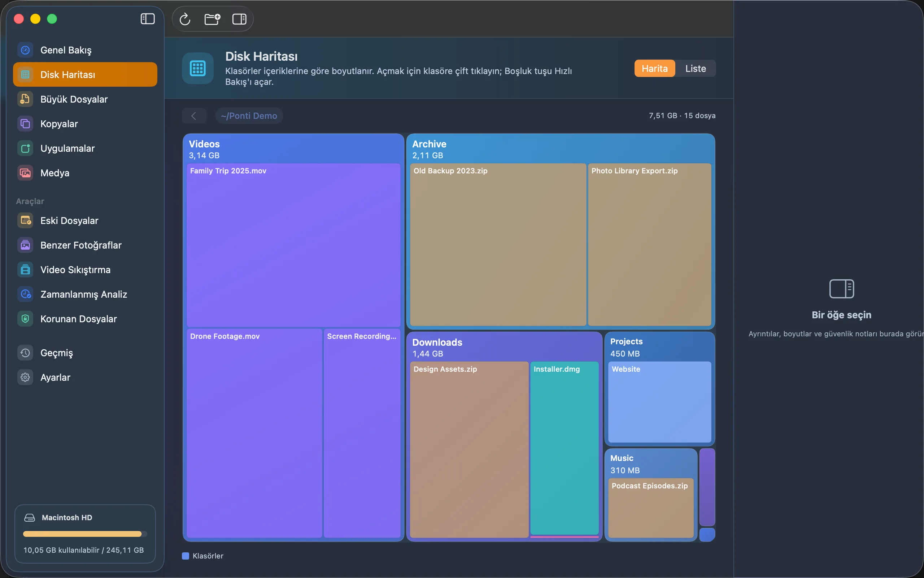Image resolution: width=924 pixels, height=578 pixels.
Task: Select Drone Footage.mov block
Action: coord(254,433)
